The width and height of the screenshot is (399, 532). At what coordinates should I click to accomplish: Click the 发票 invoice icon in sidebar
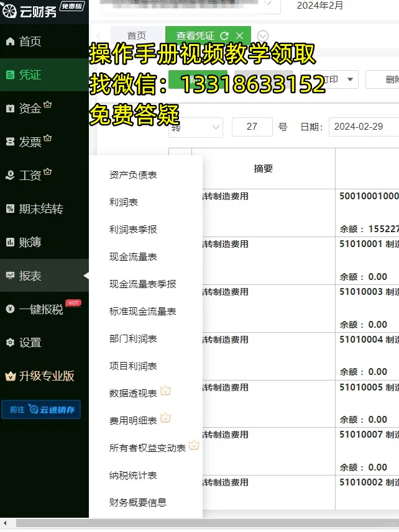tap(10, 142)
